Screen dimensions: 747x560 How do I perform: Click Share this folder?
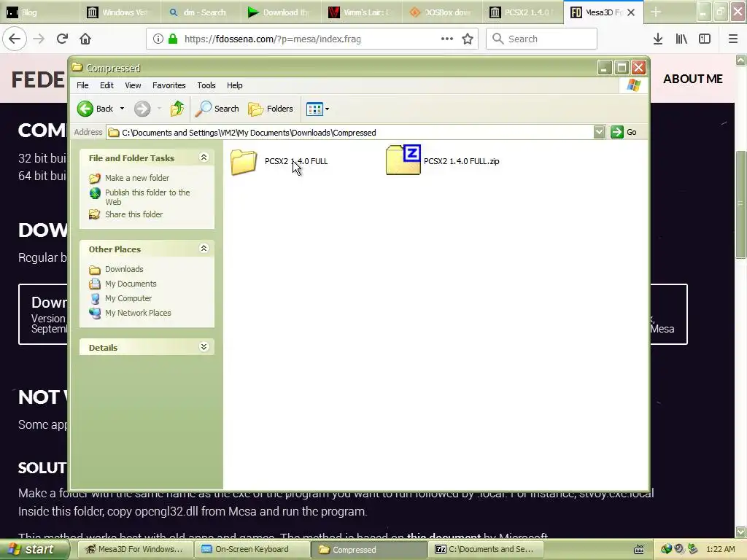pos(134,214)
